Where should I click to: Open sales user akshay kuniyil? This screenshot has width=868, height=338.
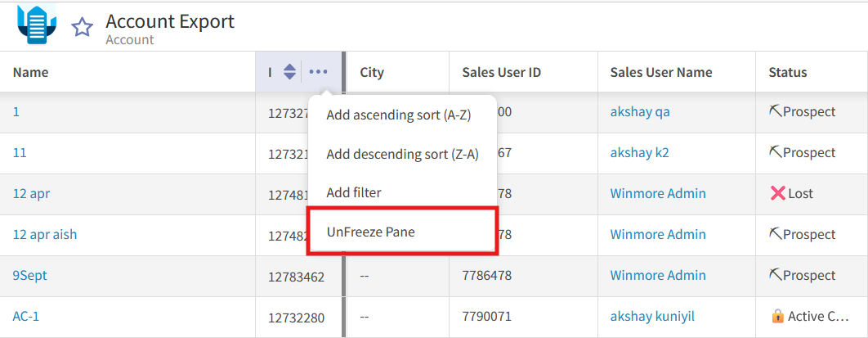(652, 317)
